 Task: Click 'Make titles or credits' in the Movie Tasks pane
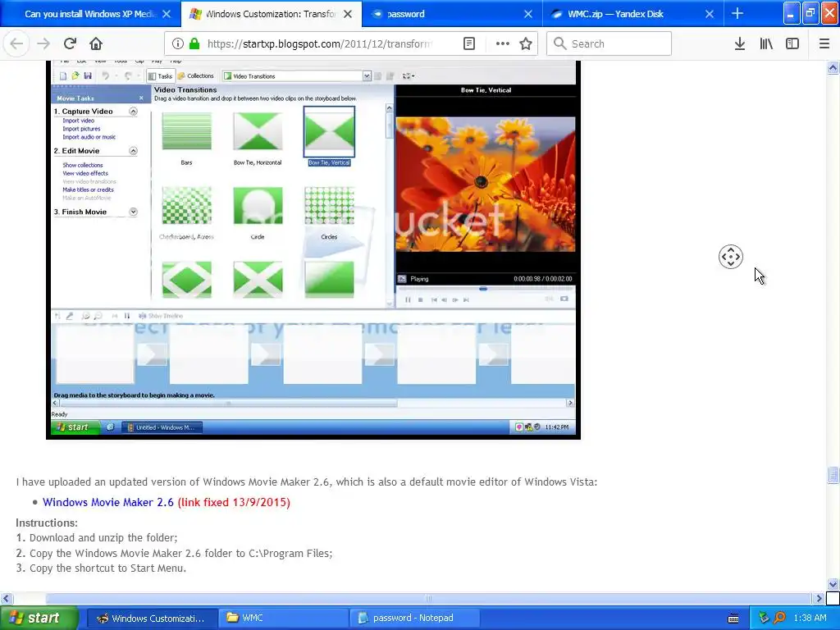[x=88, y=189]
